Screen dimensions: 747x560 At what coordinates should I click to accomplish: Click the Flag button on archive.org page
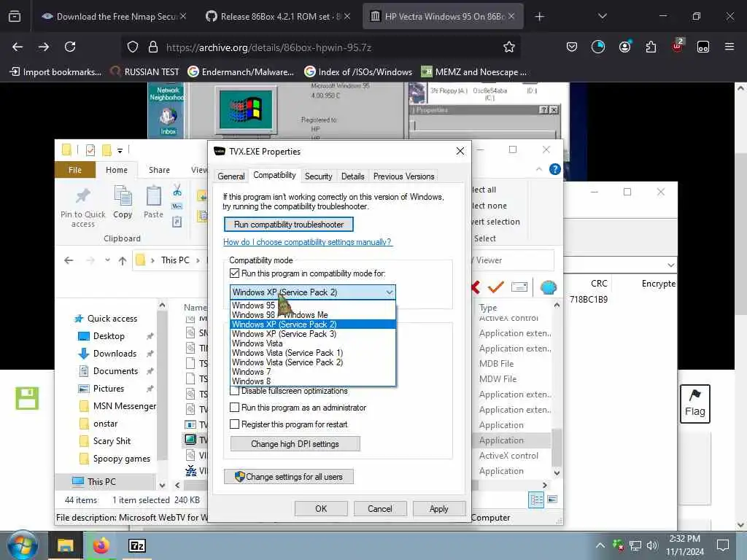point(694,404)
